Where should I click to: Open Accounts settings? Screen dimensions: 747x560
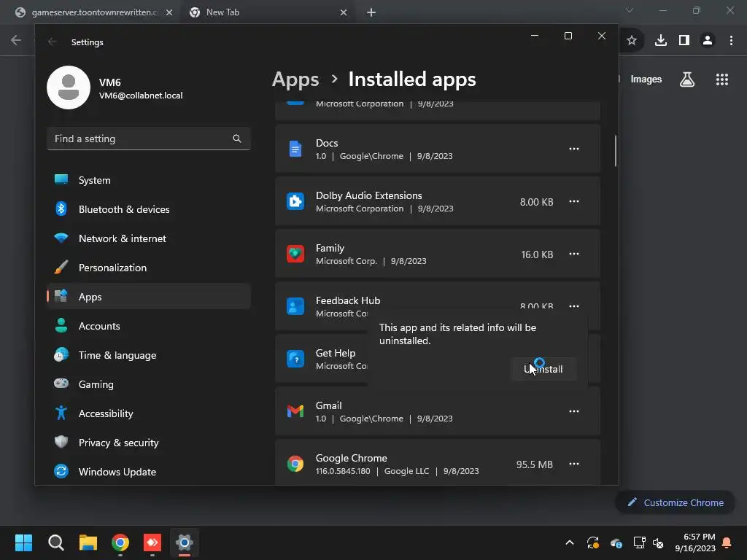149,326
